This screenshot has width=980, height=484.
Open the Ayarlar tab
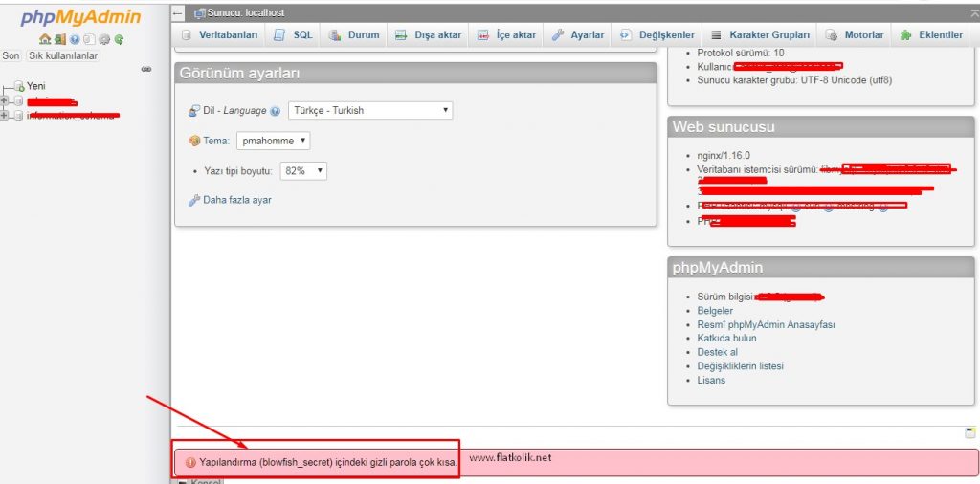(x=578, y=35)
